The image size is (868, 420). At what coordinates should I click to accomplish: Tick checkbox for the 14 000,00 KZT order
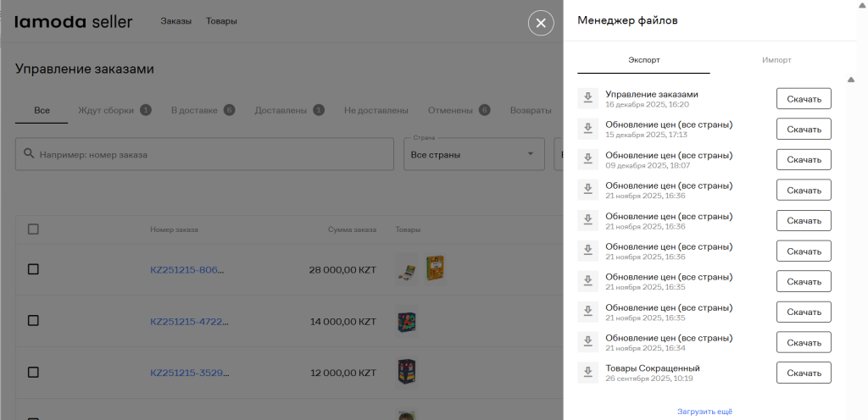click(33, 321)
